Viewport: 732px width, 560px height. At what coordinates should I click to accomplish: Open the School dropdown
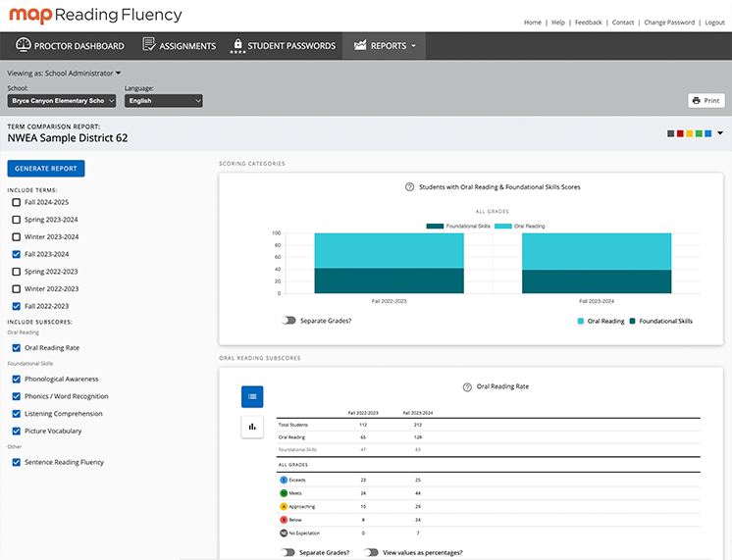point(61,101)
